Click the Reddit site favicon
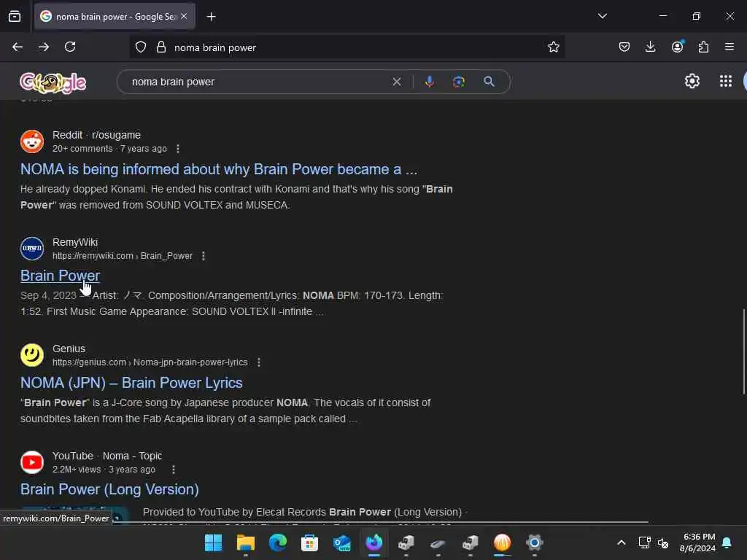Screen dimensions: 747x560 [32, 141]
